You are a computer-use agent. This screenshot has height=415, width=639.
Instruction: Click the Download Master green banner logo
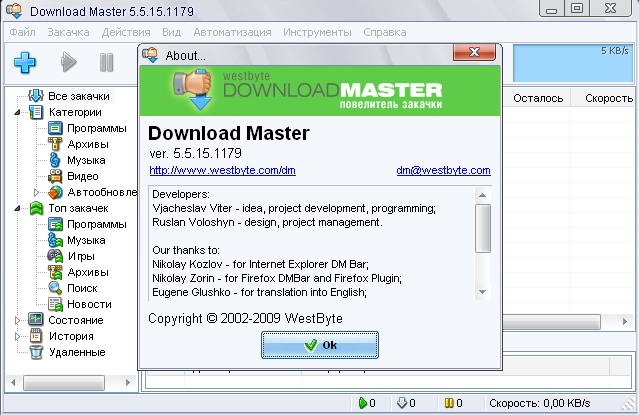pos(320,91)
